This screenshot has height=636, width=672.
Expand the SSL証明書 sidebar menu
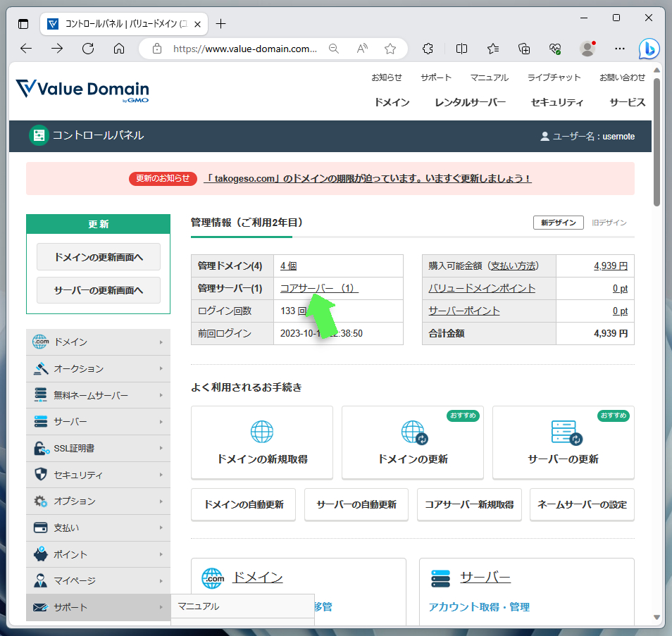[x=98, y=448]
